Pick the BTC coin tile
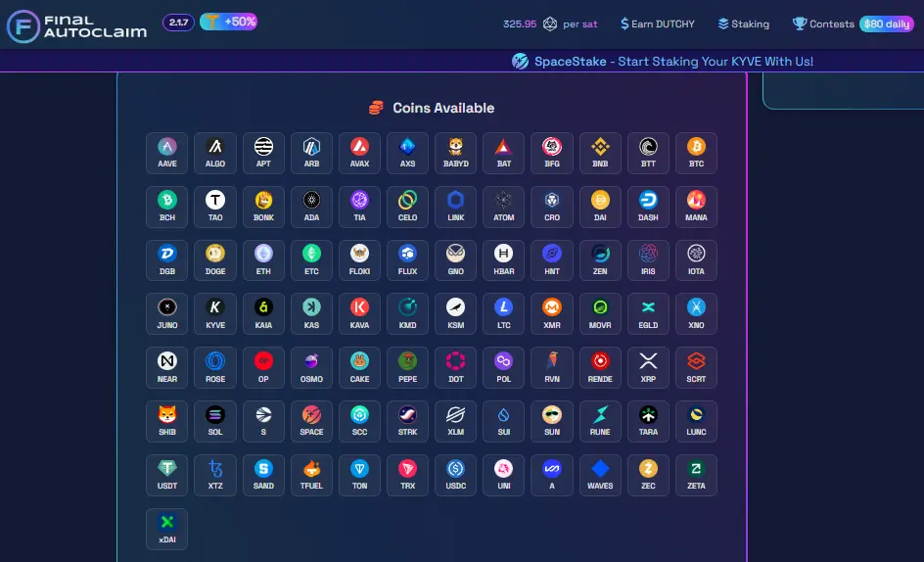The image size is (924, 562). pyautogui.click(x=696, y=154)
